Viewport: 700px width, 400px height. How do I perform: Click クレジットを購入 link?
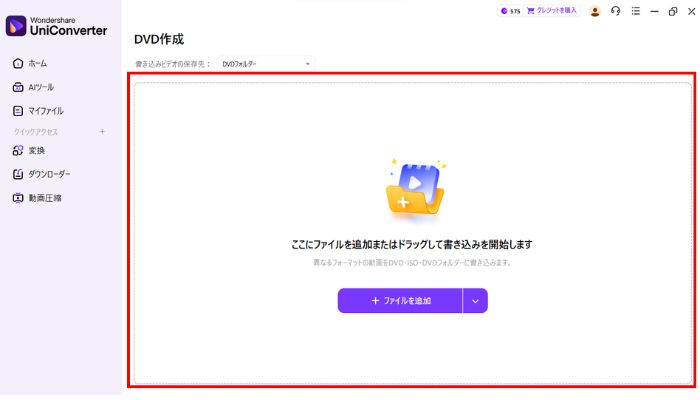point(556,11)
